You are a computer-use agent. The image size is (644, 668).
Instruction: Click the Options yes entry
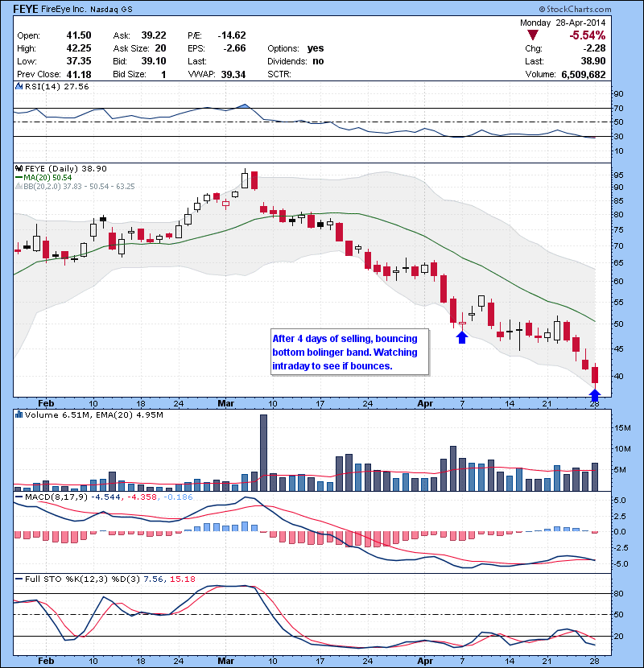(x=295, y=48)
